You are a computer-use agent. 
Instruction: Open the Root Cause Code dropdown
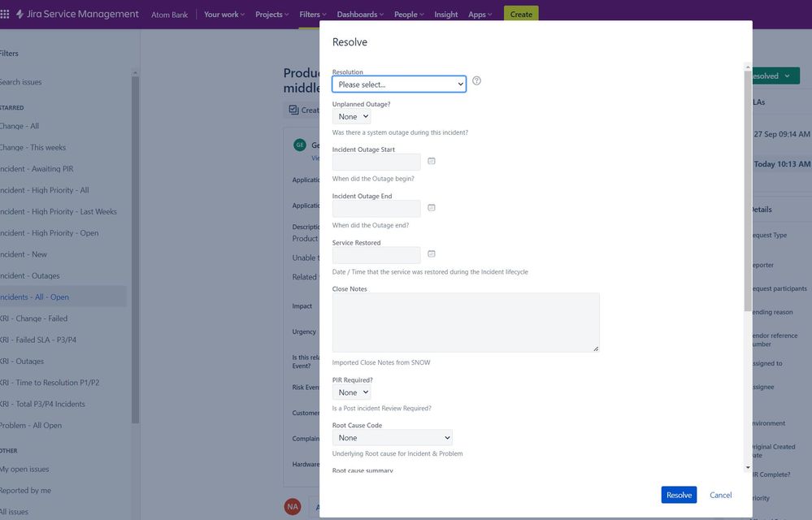[392, 438]
